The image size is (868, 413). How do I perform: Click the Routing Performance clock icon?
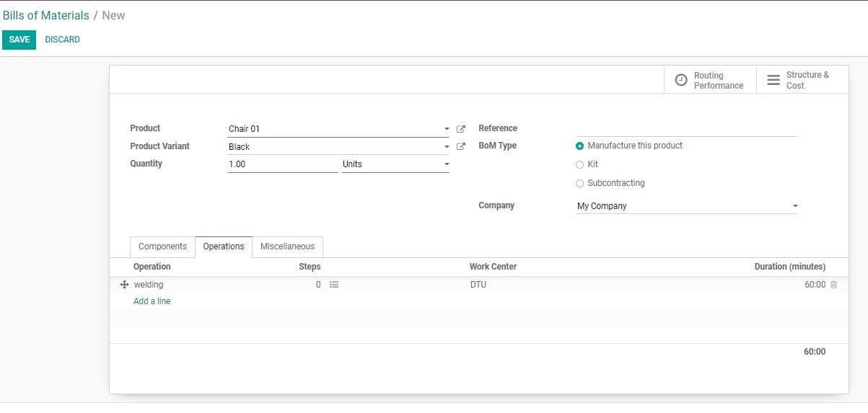(x=680, y=80)
